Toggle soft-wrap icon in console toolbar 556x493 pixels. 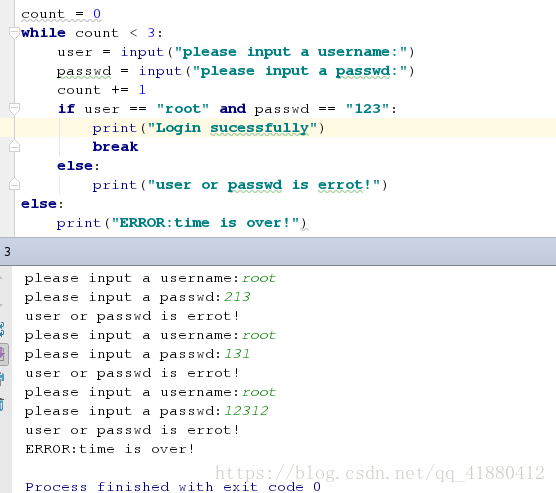[2, 329]
